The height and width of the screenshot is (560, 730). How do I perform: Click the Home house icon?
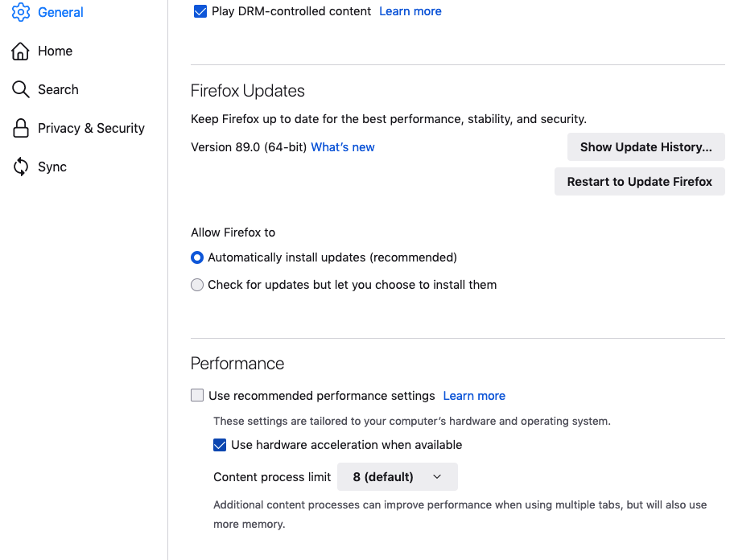pyautogui.click(x=21, y=51)
